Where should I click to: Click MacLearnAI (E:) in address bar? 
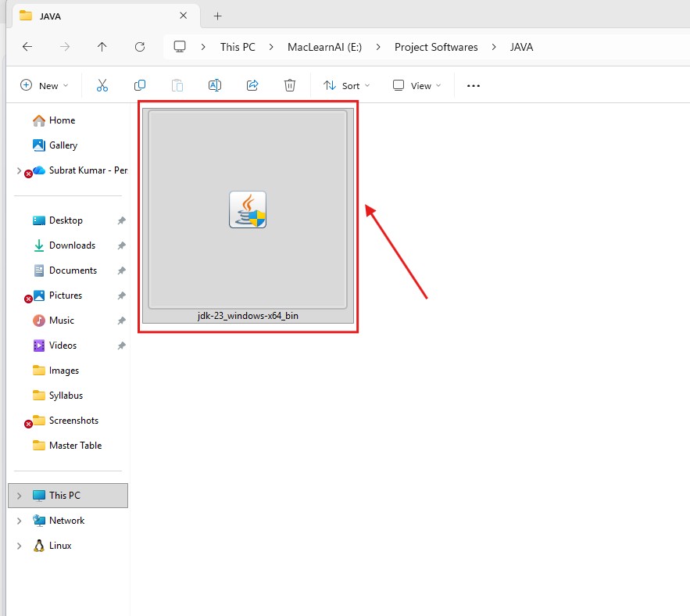324,47
